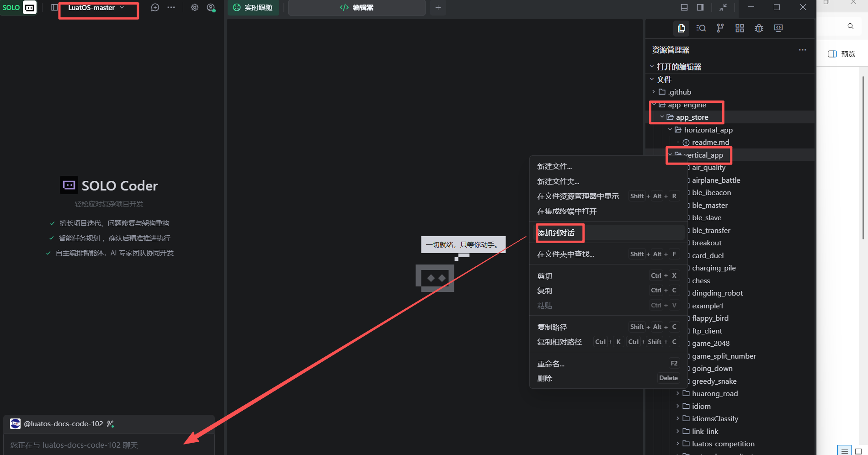This screenshot has height=455, width=868.
Task: Focus the luatos-docs-code-102 chat input box
Action: (x=109, y=445)
